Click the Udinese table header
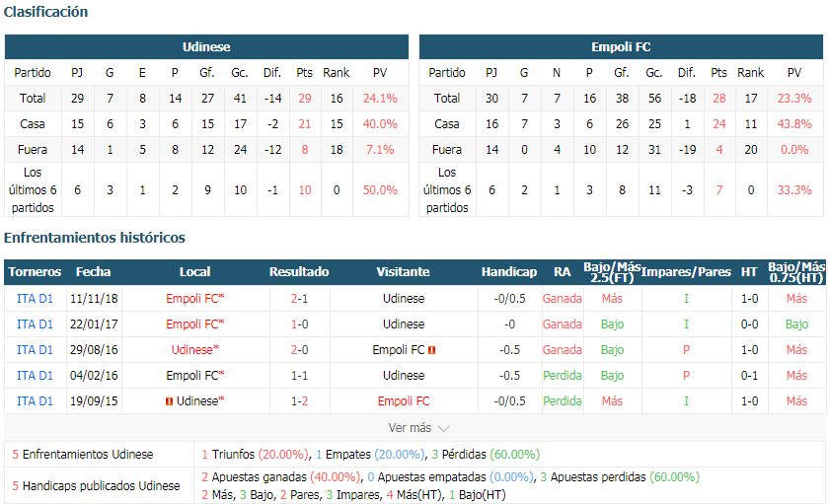This screenshot has height=504, width=828. point(206,47)
